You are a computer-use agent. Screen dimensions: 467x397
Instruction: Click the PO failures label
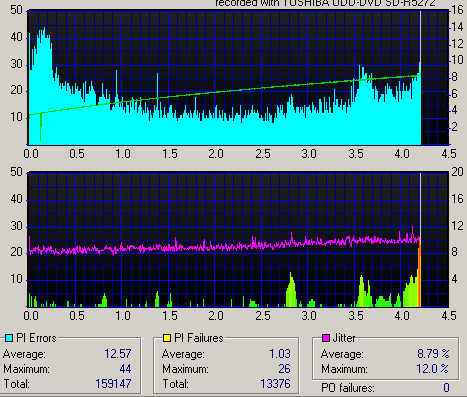point(348,388)
